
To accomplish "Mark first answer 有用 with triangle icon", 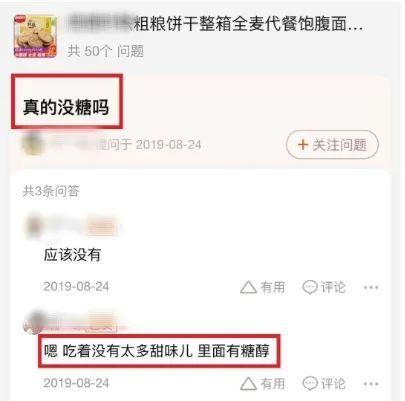I will pyautogui.click(x=248, y=287).
